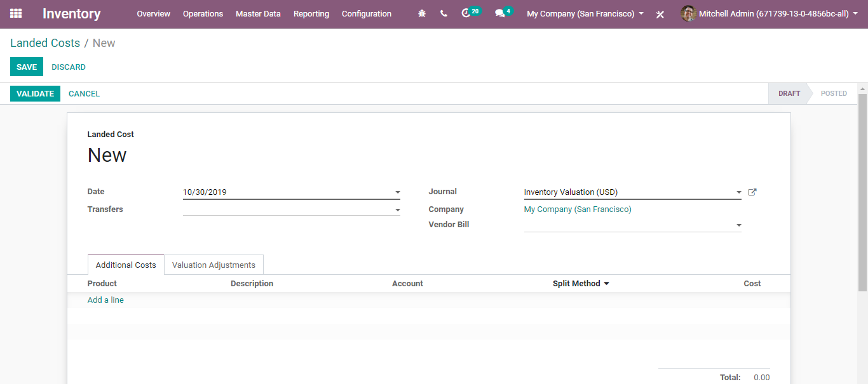868x384 pixels.
Task: Open My Company (San Francisco) switcher
Action: click(x=585, y=13)
